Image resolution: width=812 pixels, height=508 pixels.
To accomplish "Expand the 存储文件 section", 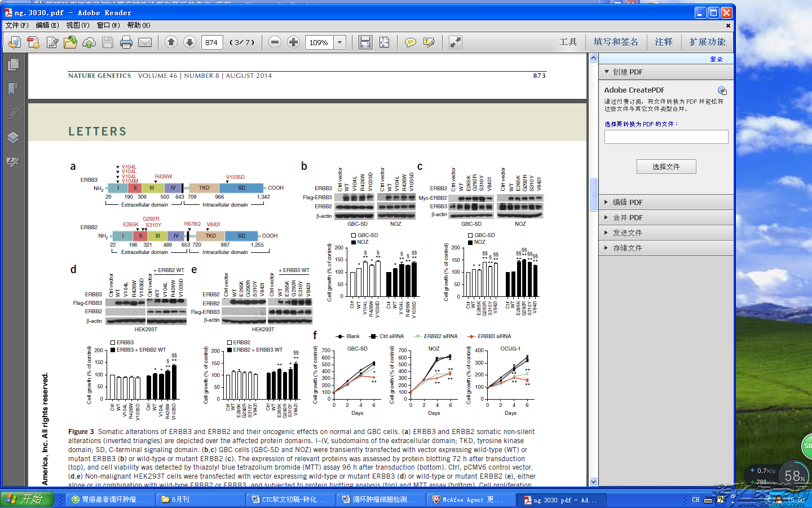I will [x=666, y=248].
